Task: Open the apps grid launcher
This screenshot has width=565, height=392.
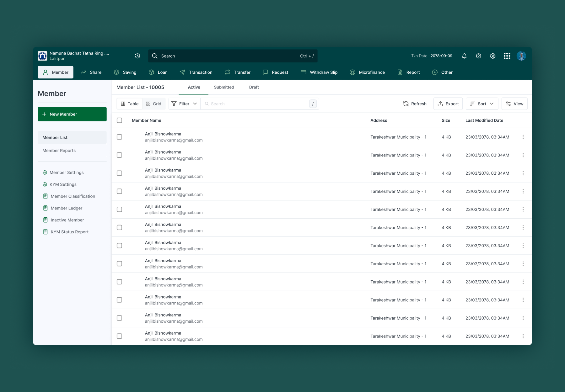Action: [x=507, y=56]
